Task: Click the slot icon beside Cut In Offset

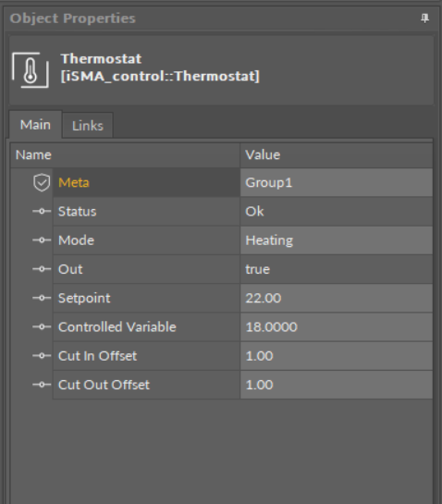Action: (42, 356)
